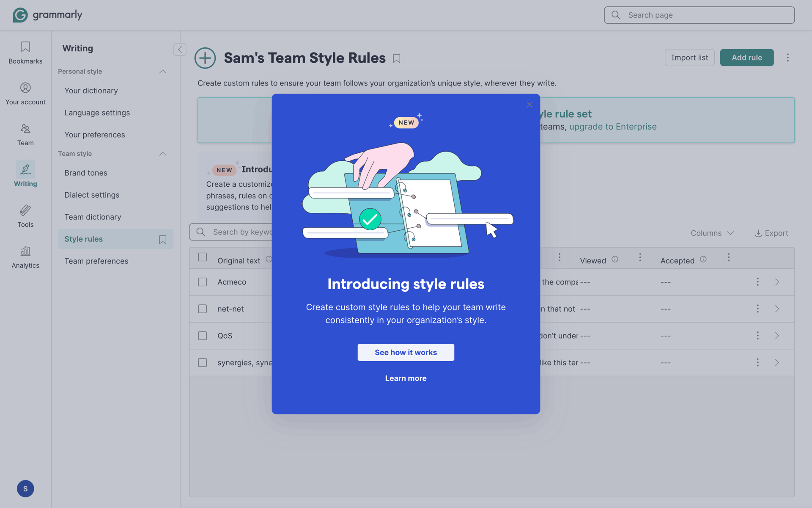Click See how it works button
The height and width of the screenshot is (508, 812).
[x=406, y=352]
